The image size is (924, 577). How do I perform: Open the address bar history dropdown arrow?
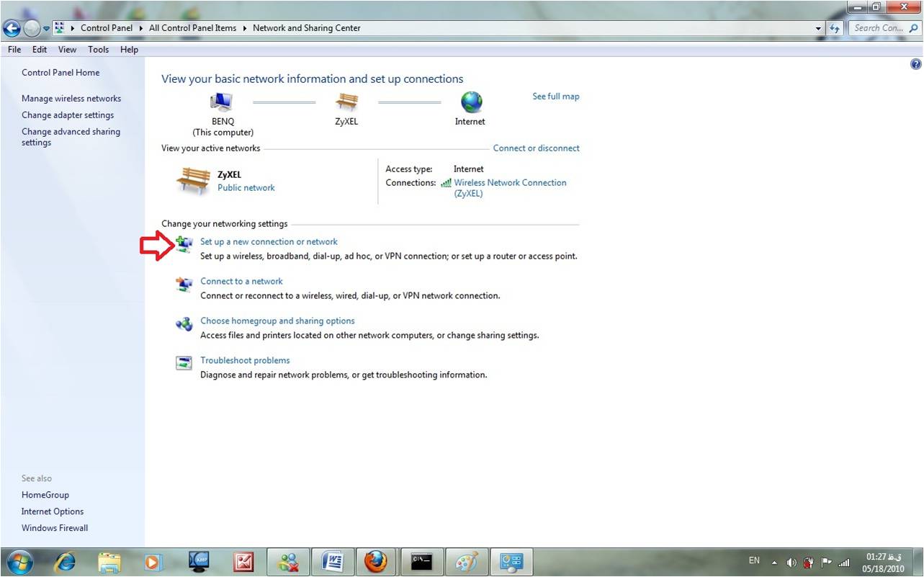coord(819,28)
